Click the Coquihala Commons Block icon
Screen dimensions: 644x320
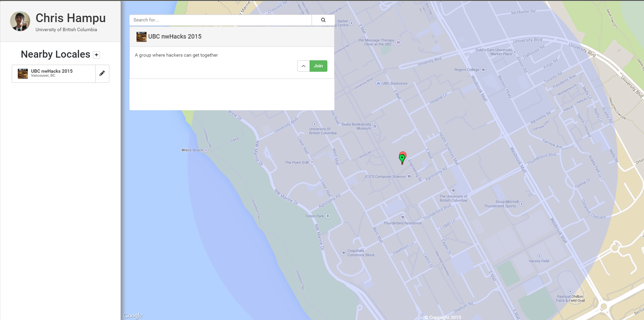(343, 253)
